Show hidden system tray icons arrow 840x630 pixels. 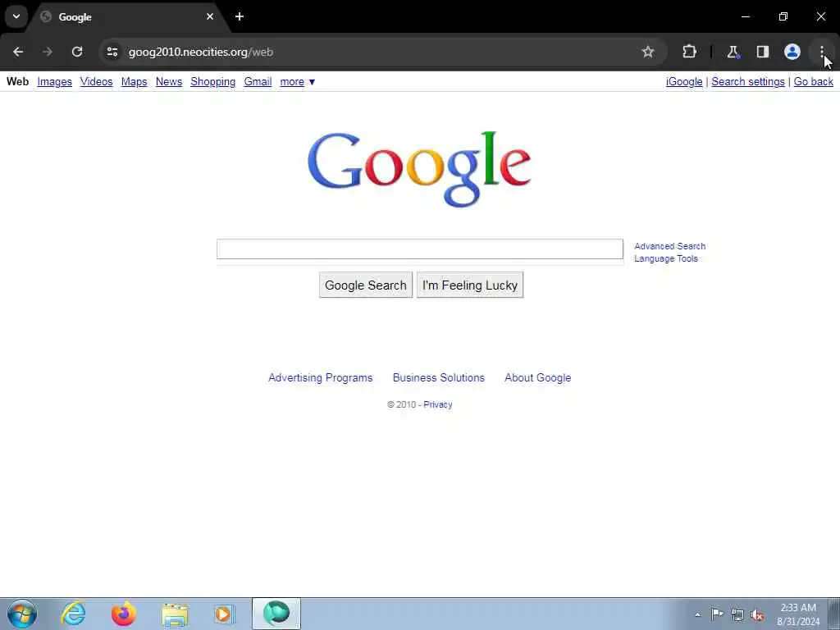pyautogui.click(x=697, y=614)
